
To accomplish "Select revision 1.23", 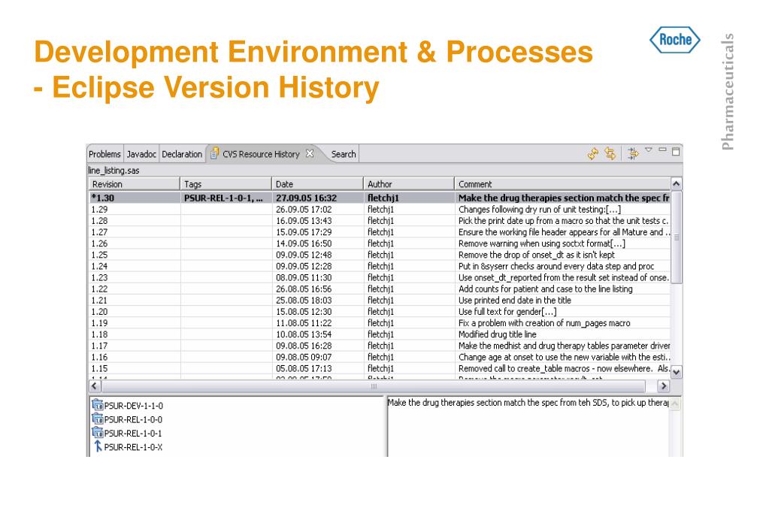I will [99, 277].
